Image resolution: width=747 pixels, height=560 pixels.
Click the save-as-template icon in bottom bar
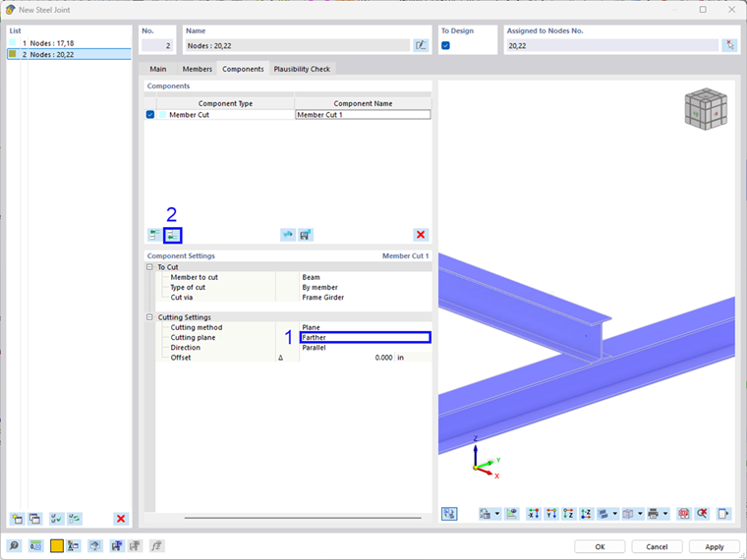[117, 545]
